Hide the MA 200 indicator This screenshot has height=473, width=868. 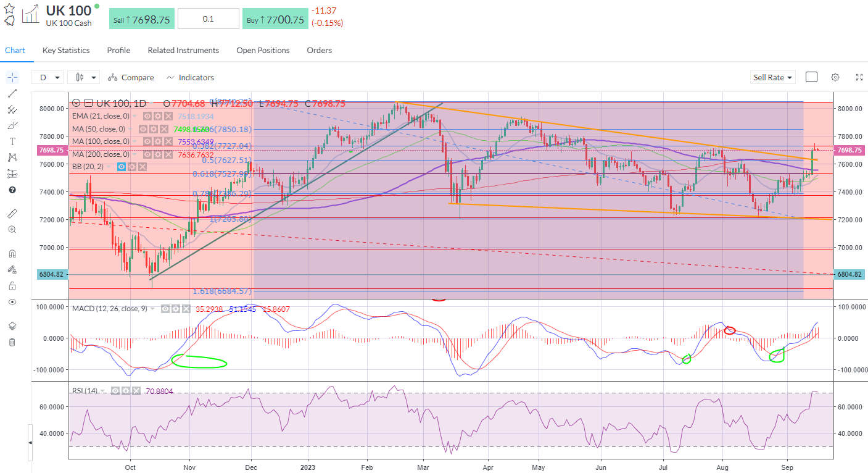(x=147, y=154)
